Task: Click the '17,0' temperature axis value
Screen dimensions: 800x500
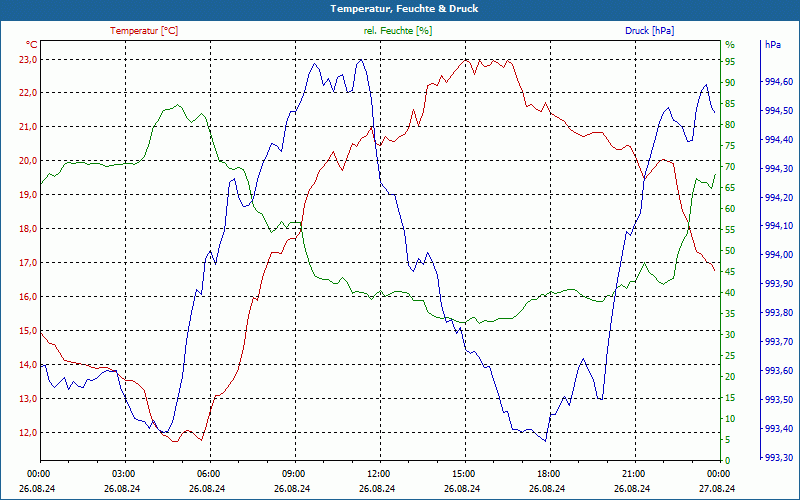Action: click(28, 263)
